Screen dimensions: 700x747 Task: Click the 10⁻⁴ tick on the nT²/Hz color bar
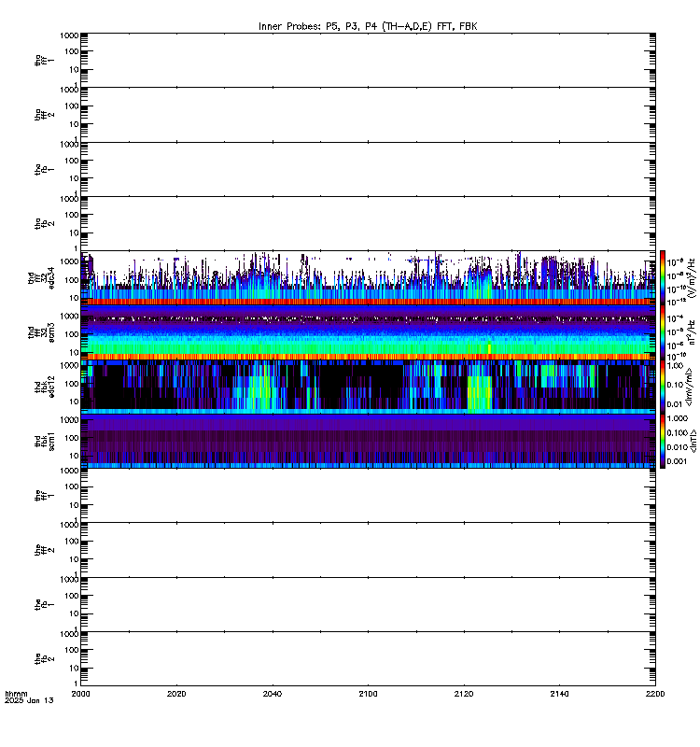[x=676, y=318]
